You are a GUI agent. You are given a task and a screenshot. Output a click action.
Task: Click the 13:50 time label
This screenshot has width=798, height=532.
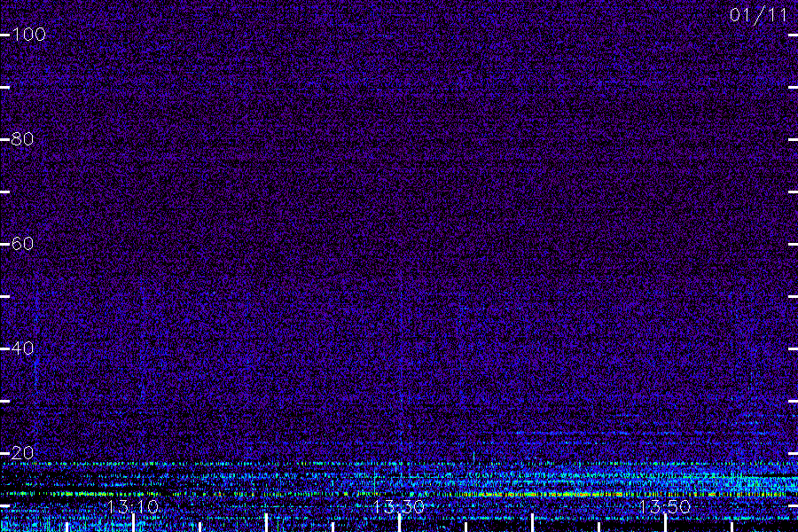665,507
